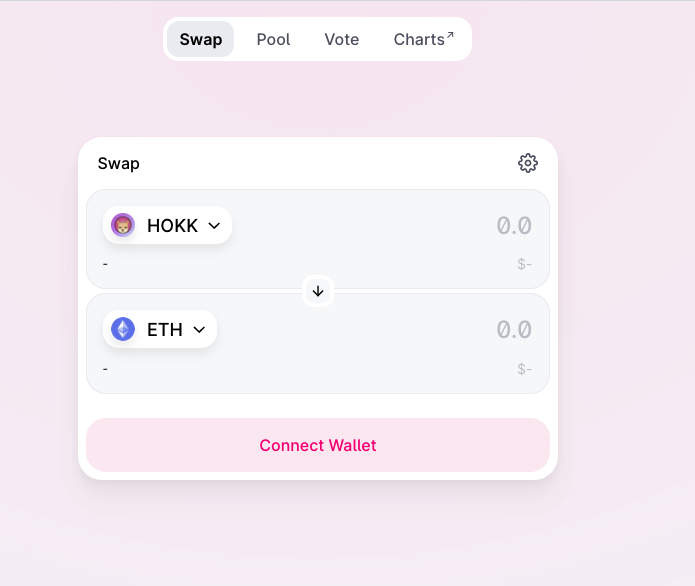Click the Swap heading in the card
The image size is (695, 586).
tap(119, 164)
